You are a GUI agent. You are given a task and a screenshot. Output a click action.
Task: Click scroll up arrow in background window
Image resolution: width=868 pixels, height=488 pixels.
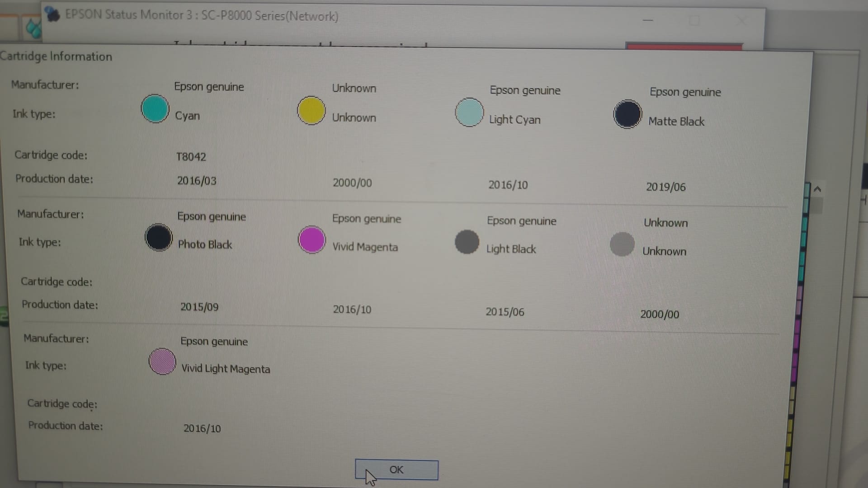(x=817, y=189)
